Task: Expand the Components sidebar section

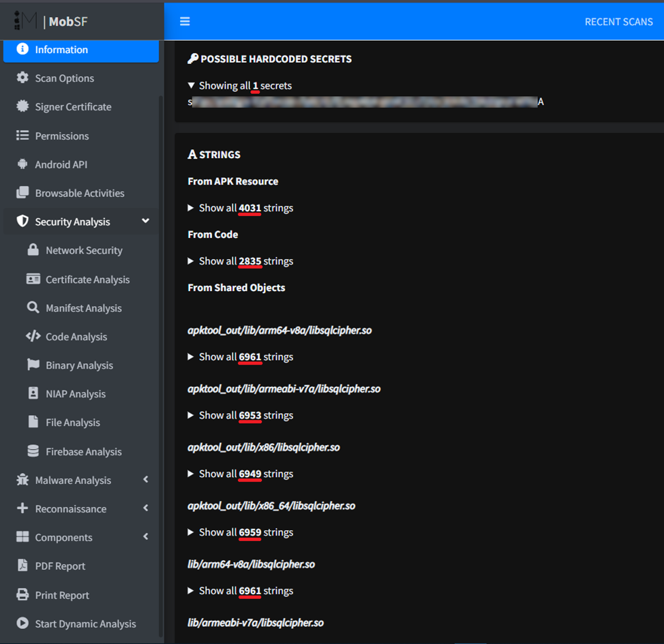Action: [x=145, y=537]
